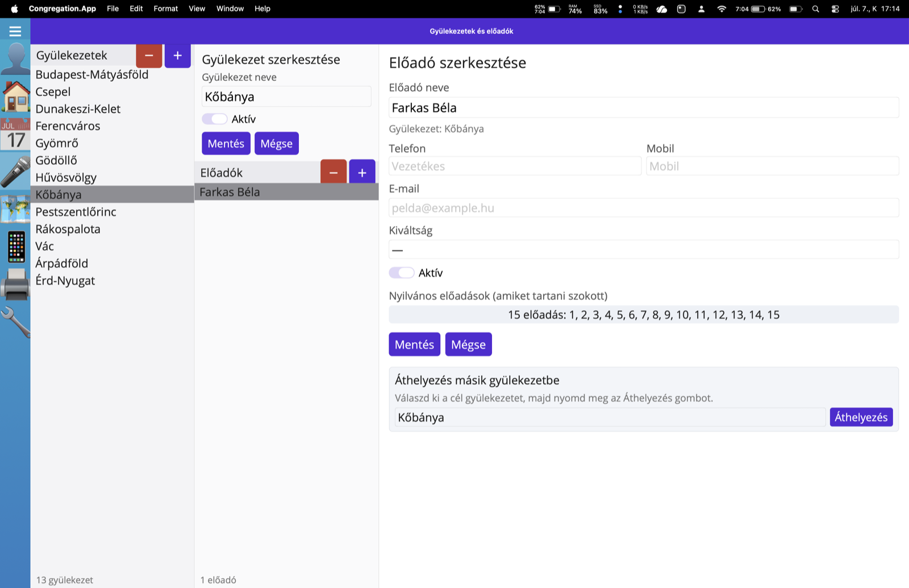Toggle the congregation Aktív switch
Image resolution: width=909 pixels, height=588 pixels.
[215, 119]
